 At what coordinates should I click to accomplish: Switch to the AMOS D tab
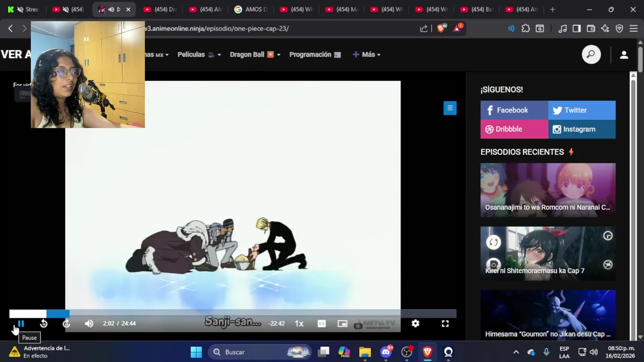point(251,10)
